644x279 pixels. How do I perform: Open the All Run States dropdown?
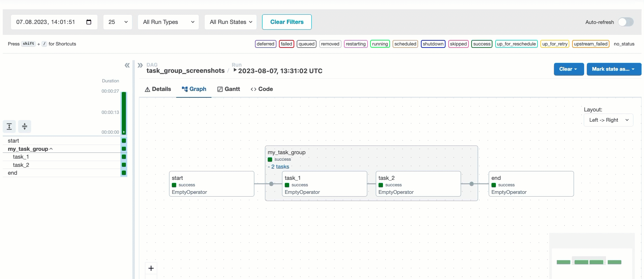pyautogui.click(x=231, y=22)
